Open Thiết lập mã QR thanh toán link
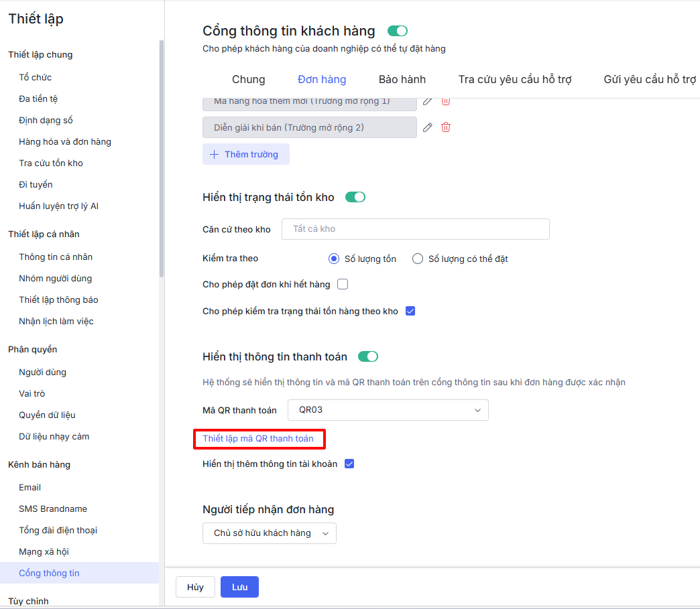 258,439
